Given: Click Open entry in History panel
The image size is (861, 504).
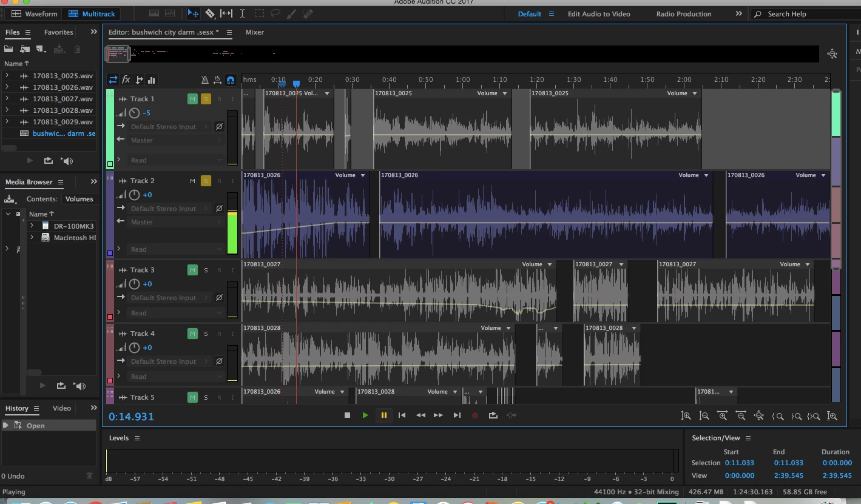Looking at the screenshot, I should (49, 426).
